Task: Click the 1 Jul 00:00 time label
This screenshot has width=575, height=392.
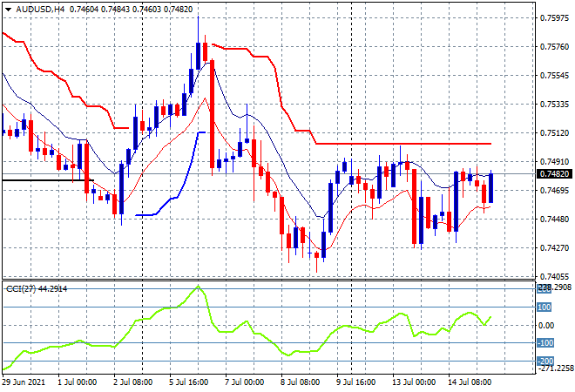Action: click(78, 382)
